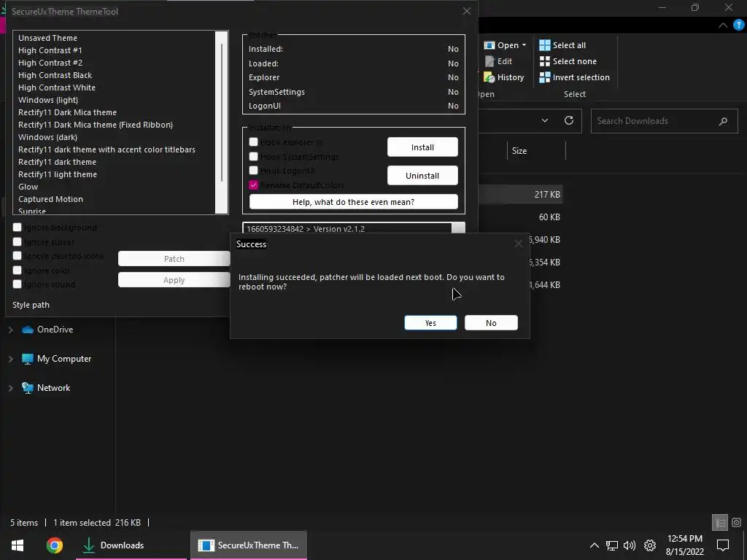Select the Glow theme
Screen dimensions: 747x560
(28, 187)
